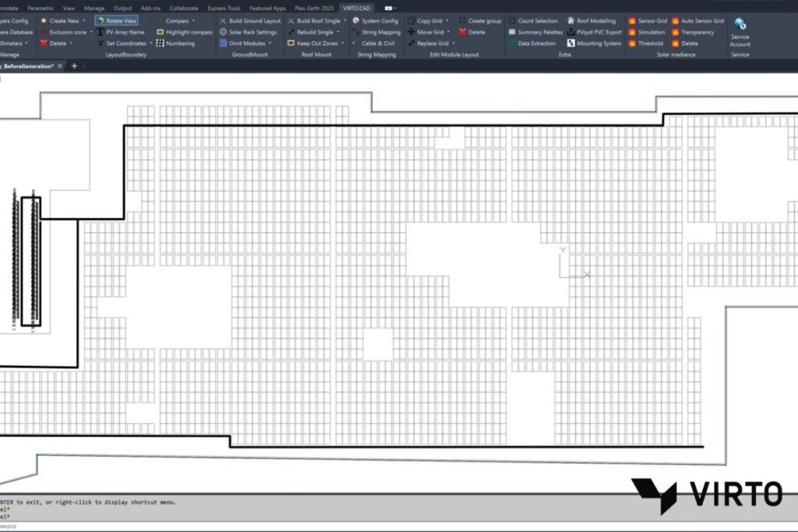
Task: Expand the Create New dropdown arrow
Action: pyautogui.click(x=84, y=21)
